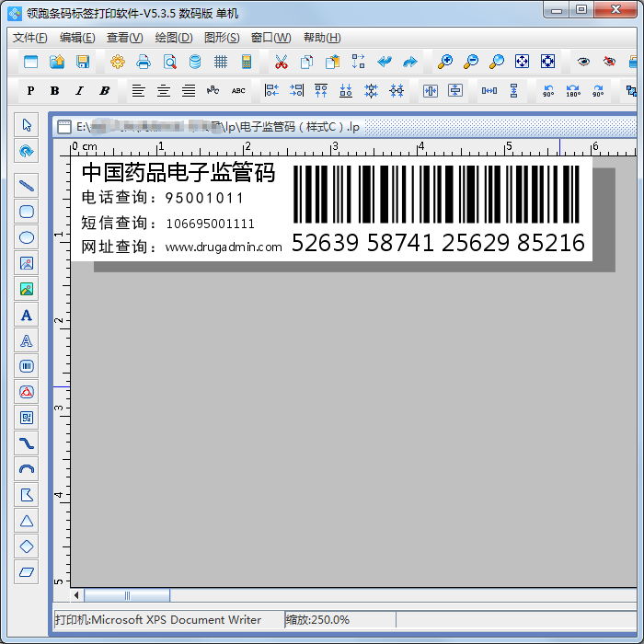This screenshot has width=644, height=644.
Task: Expand the 窗口(W) menu
Action: [x=270, y=38]
